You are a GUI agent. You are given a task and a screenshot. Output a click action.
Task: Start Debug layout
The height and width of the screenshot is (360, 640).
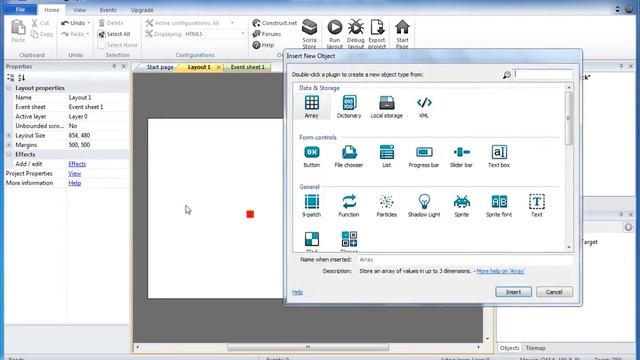point(356,34)
